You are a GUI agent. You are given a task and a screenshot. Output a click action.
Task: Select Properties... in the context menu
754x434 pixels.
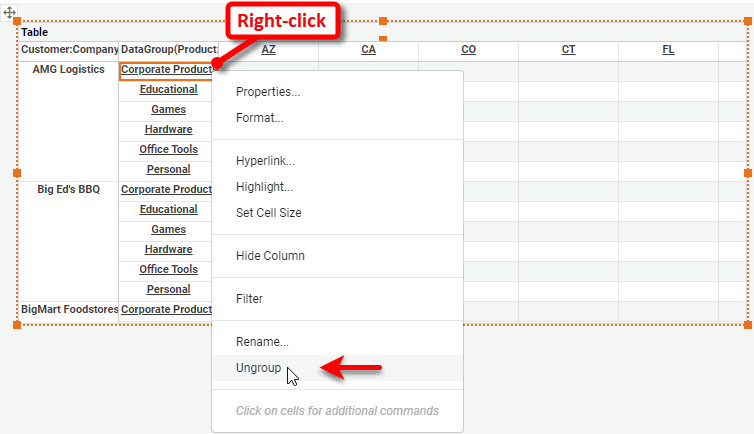(268, 92)
